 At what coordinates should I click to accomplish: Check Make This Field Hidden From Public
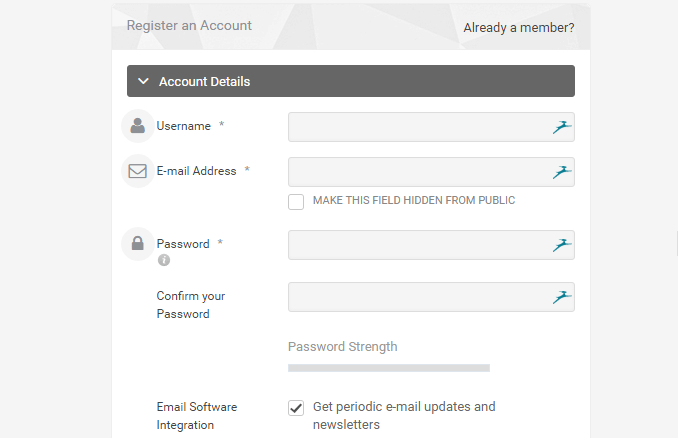pos(296,202)
